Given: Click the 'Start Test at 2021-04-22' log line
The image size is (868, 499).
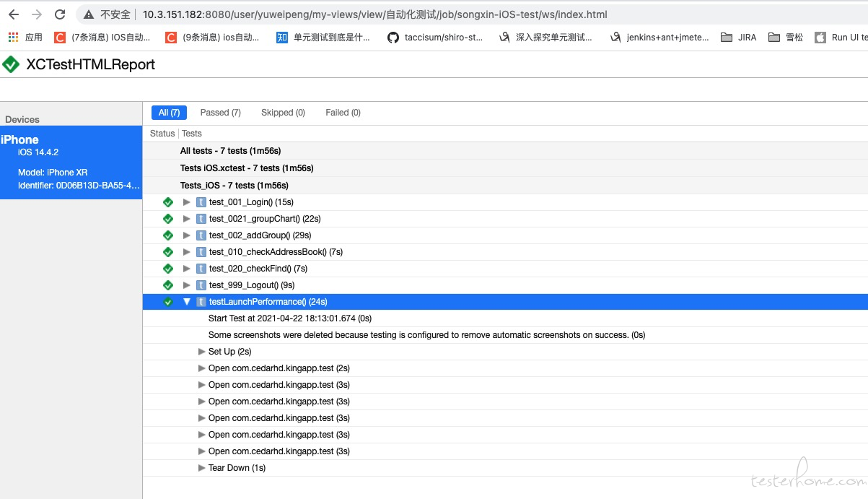Looking at the screenshot, I should tap(290, 318).
